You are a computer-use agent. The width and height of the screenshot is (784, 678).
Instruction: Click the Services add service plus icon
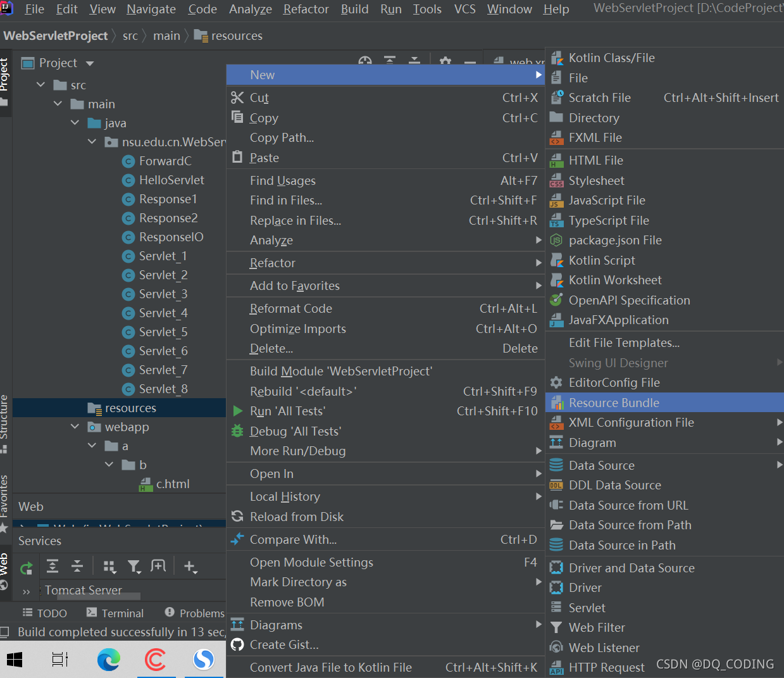(190, 567)
